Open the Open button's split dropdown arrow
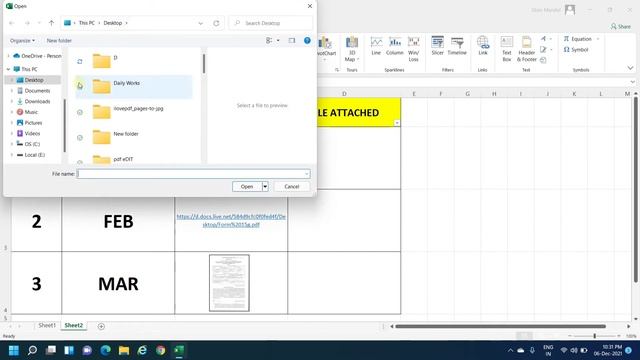Screen dimensions: 640x360 click(x=265, y=187)
